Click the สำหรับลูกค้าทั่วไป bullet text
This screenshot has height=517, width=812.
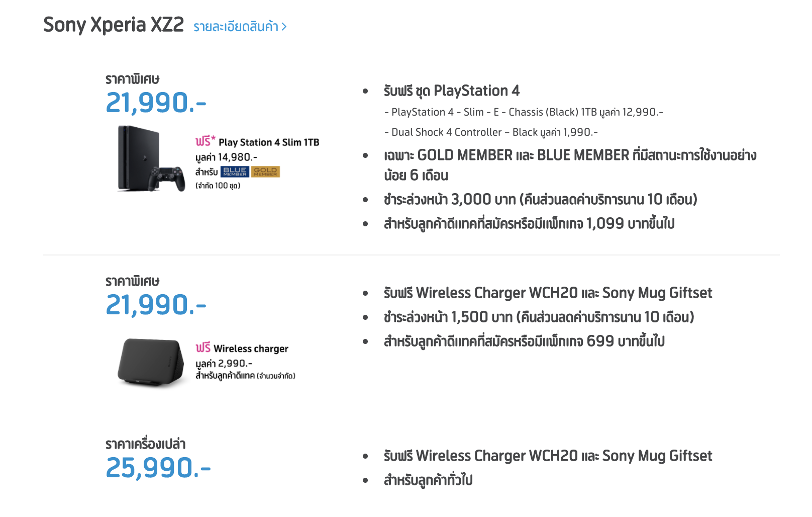pos(428,480)
